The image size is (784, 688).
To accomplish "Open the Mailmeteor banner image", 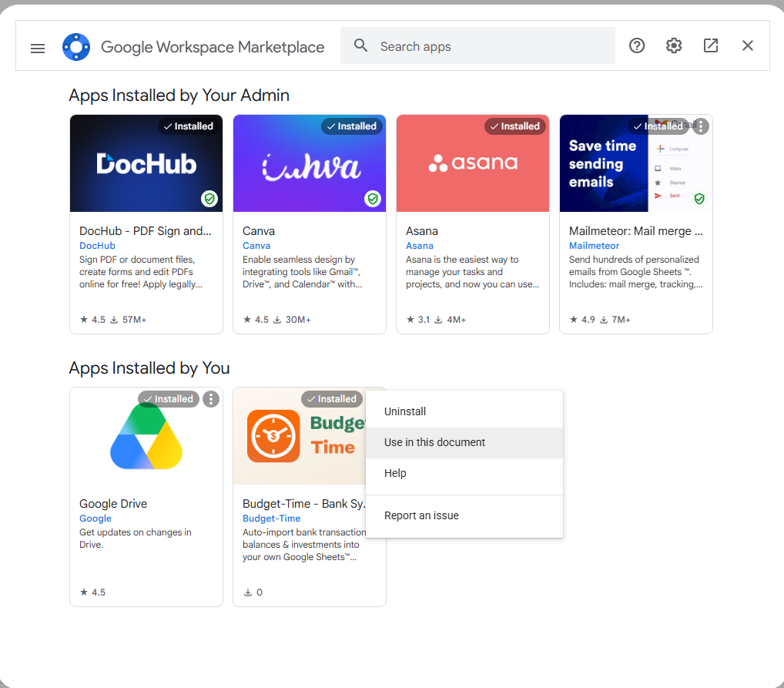I will (636, 163).
